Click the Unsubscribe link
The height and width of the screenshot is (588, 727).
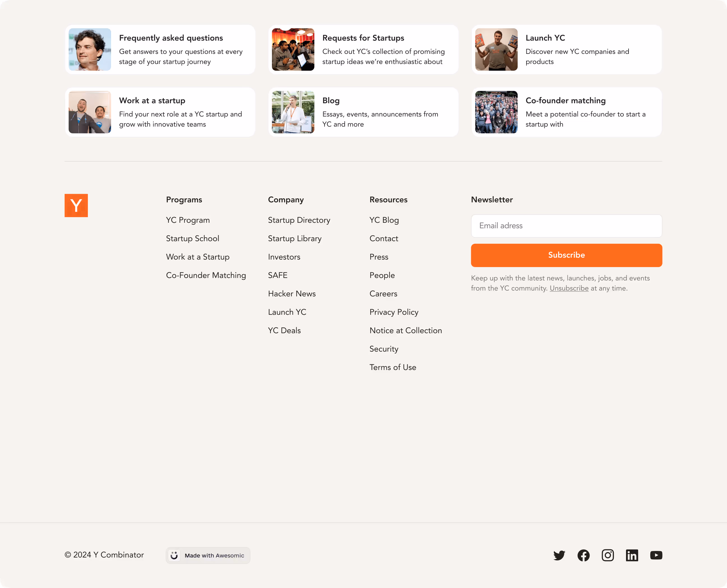569,288
